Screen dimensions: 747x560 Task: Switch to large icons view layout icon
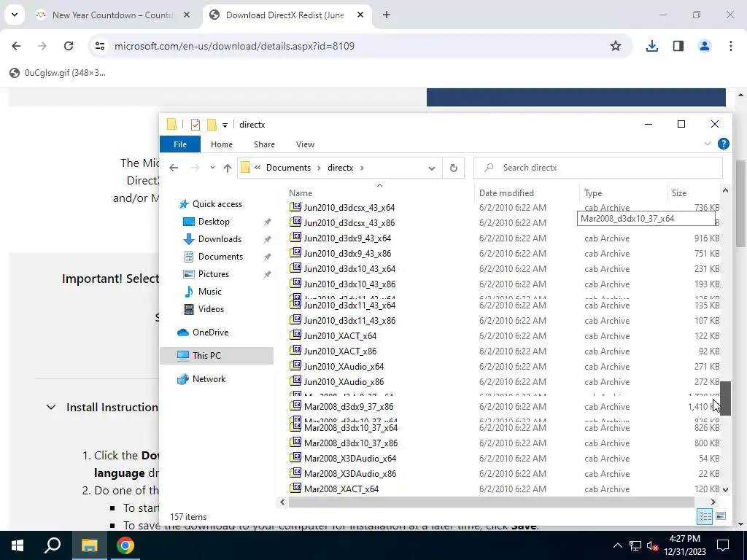tap(721, 516)
